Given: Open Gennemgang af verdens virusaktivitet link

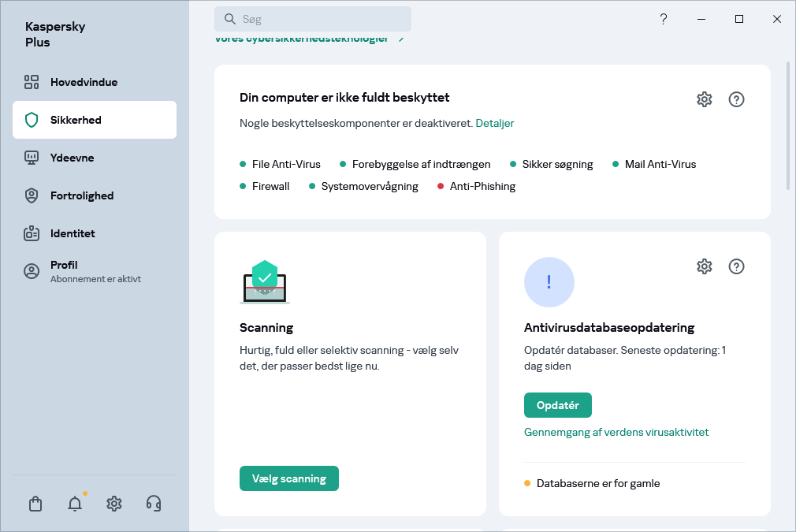Looking at the screenshot, I should [616, 432].
